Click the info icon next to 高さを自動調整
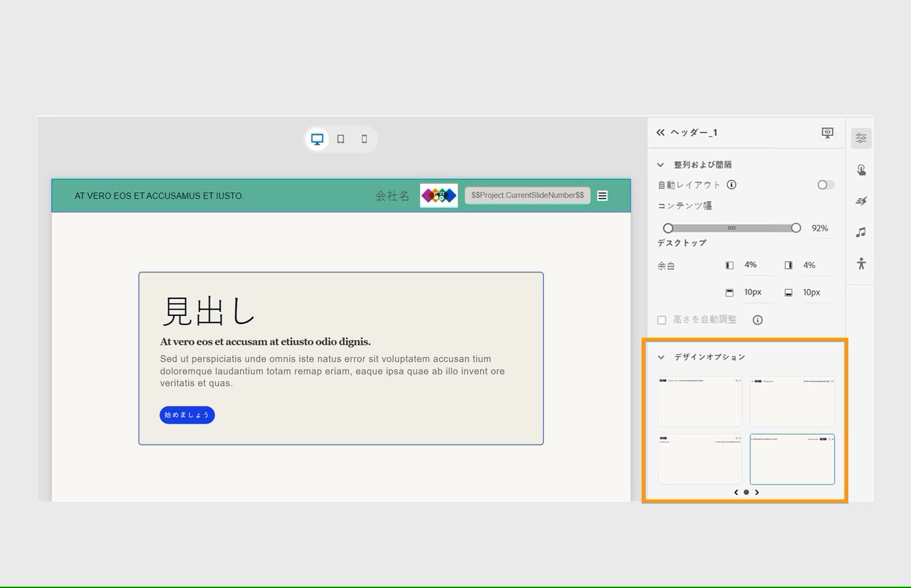Image resolution: width=911 pixels, height=588 pixels. pyautogui.click(x=757, y=320)
